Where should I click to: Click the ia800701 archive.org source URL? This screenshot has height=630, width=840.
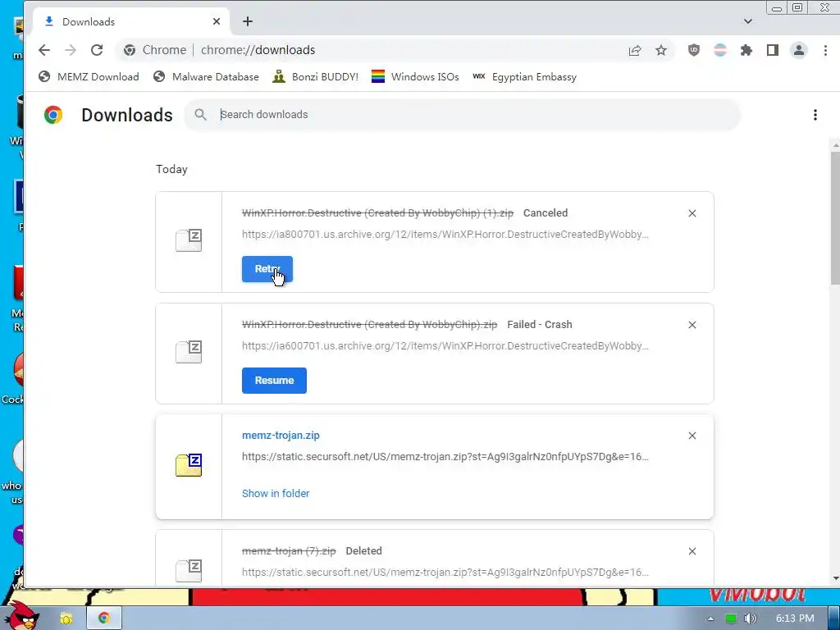[x=445, y=234]
